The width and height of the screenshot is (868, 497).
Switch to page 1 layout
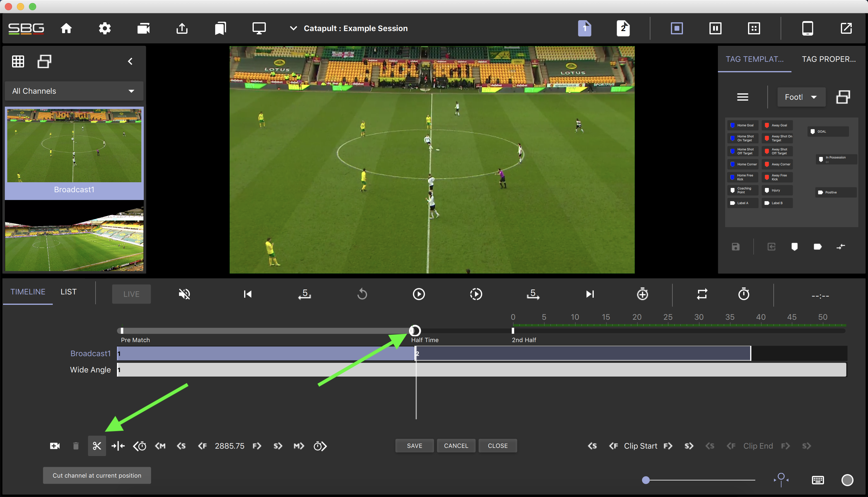click(x=585, y=28)
